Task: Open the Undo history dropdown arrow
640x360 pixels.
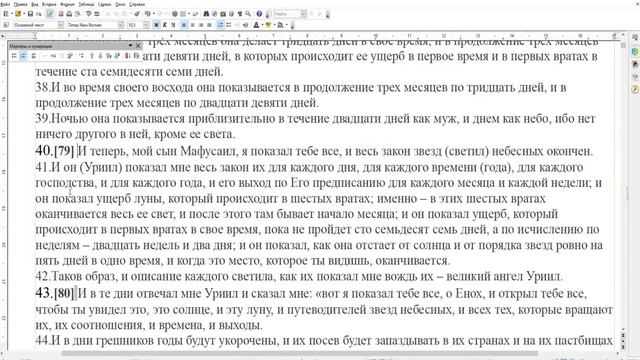Action: 154,14
